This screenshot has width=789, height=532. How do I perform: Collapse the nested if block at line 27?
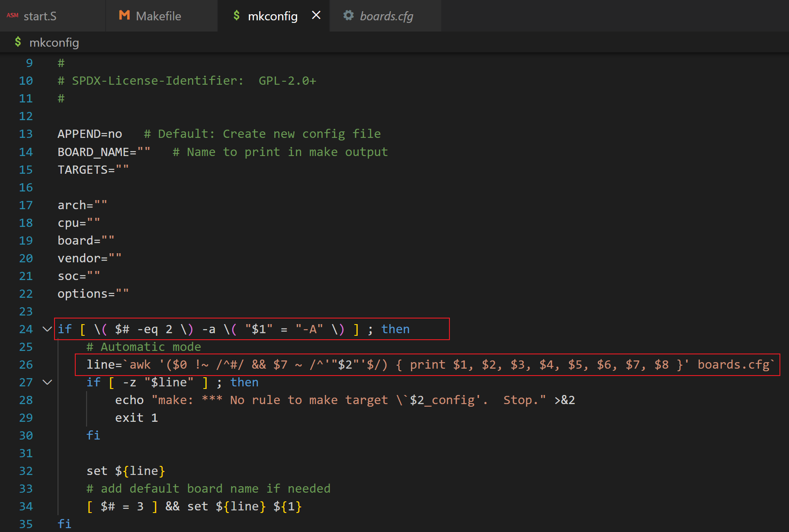click(x=48, y=382)
